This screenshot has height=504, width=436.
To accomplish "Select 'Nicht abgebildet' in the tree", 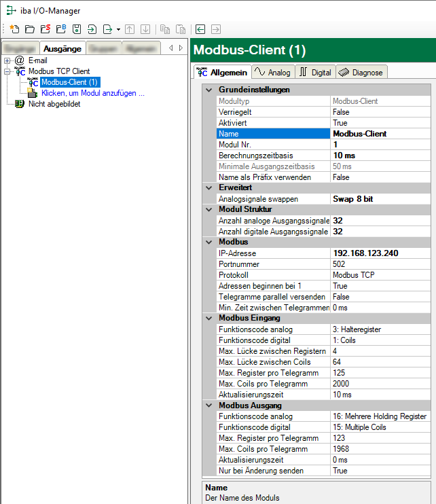I will pos(54,104).
